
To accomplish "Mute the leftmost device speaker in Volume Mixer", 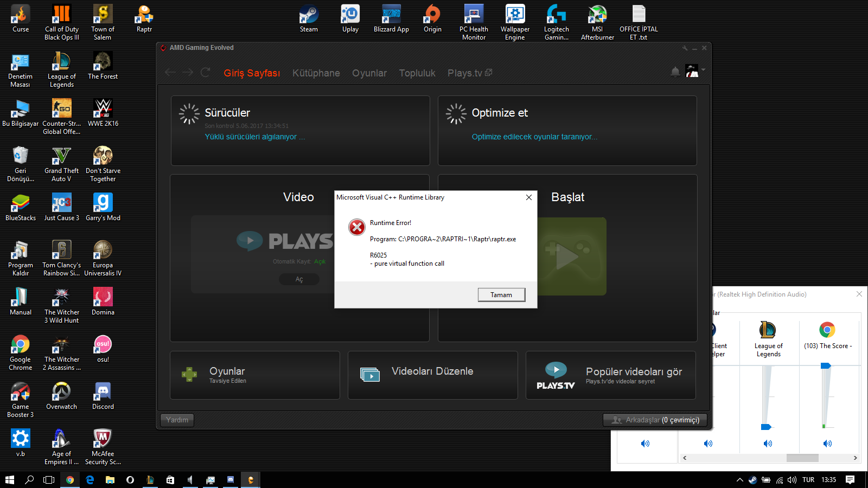I will 645,444.
